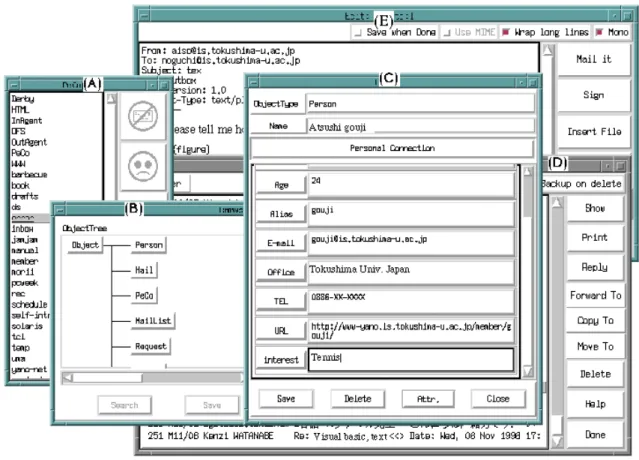The height and width of the screenshot is (460, 639).
Task: Click scroll up arrow in window A folder list
Action: pos(111,98)
